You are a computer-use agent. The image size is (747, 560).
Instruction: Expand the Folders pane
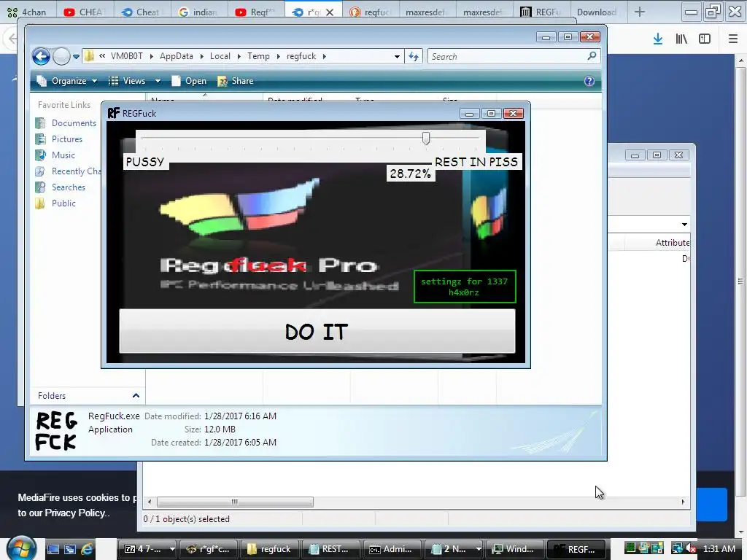point(136,396)
